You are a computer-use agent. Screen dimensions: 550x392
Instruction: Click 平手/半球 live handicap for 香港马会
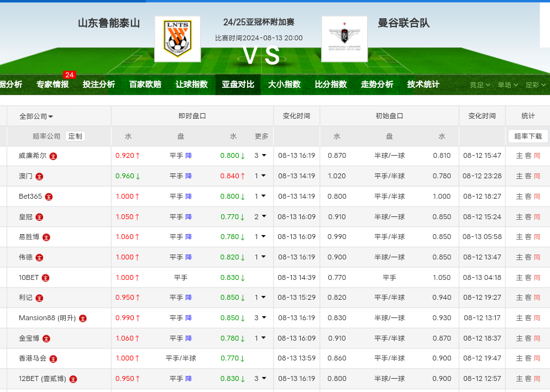point(181,358)
